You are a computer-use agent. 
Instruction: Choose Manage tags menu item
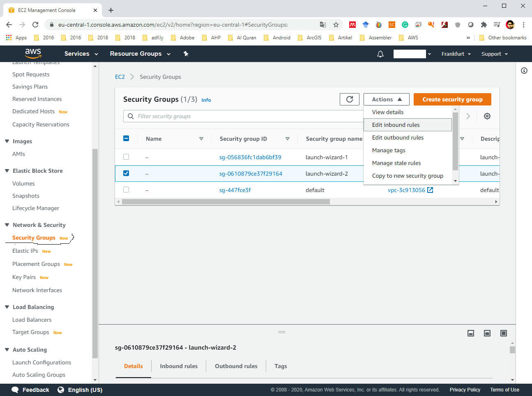coord(408,150)
